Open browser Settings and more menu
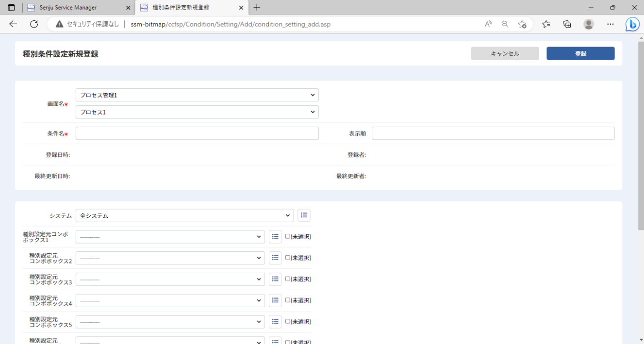The height and width of the screenshot is (344, 644). [x=611, y=24]
